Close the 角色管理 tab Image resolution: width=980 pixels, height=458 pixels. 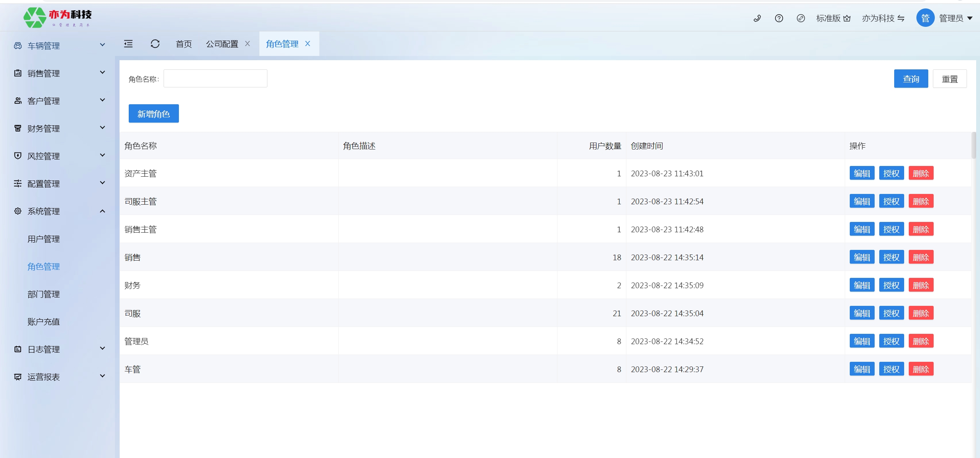(x=308, y=44)
